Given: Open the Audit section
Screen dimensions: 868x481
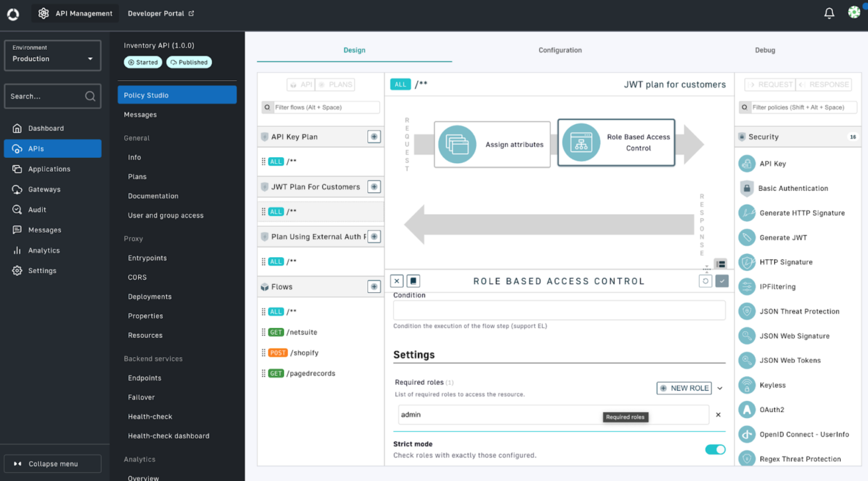Looking at the screenshot, I should [36, 209].
